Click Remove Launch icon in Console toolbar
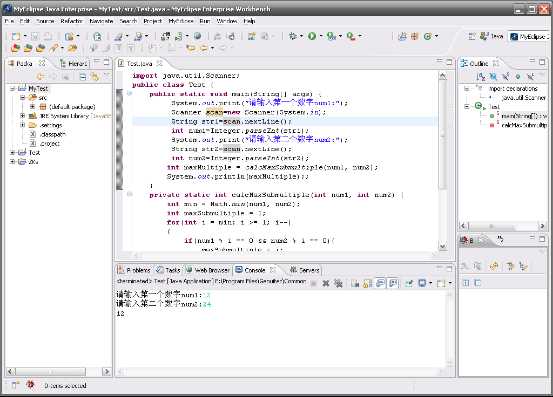Viewport: 553px width, 397px height. point(326,283)
